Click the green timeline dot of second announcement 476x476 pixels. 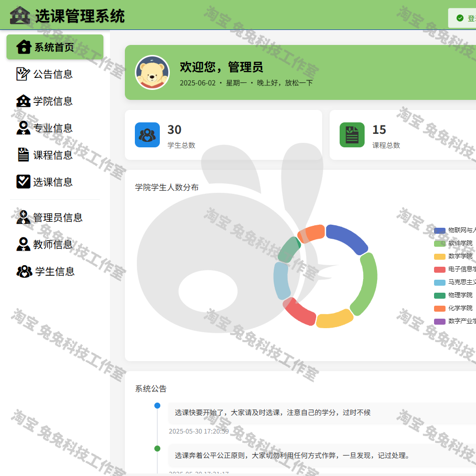point(157,449)
